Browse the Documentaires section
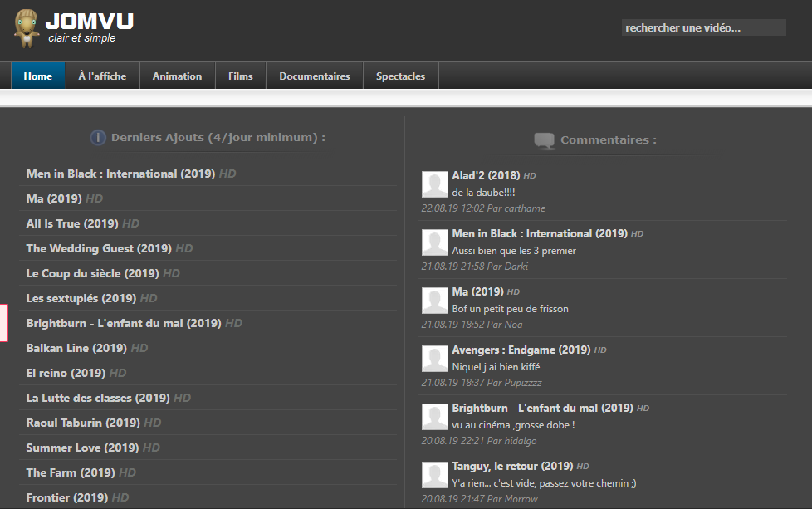Viewport: 812px width, 509px height. point(315,76)
